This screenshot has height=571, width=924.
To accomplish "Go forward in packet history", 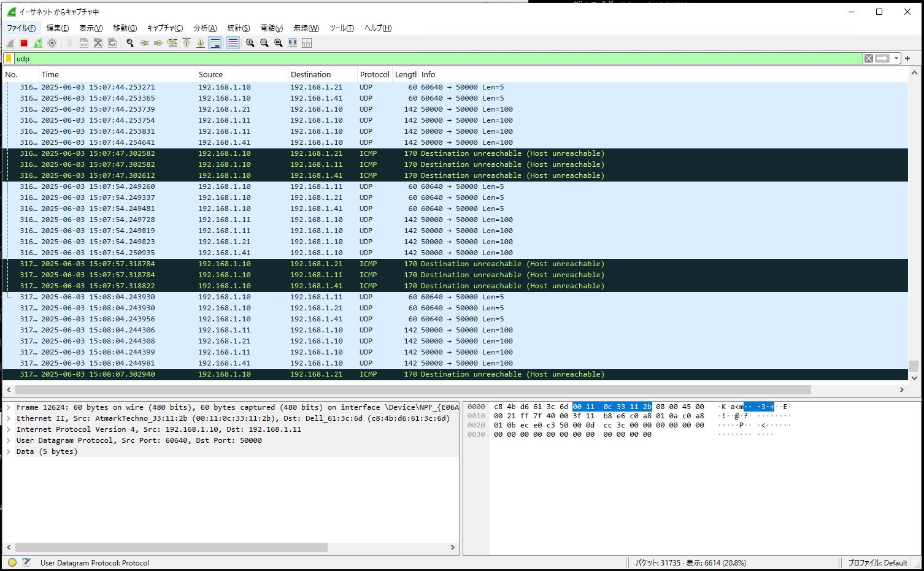I will tap(158, 43).
